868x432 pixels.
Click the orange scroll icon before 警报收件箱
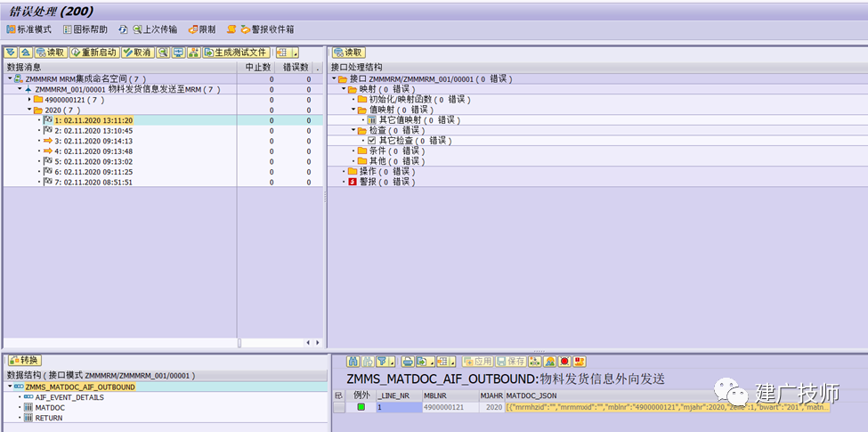tap(232, 29)
